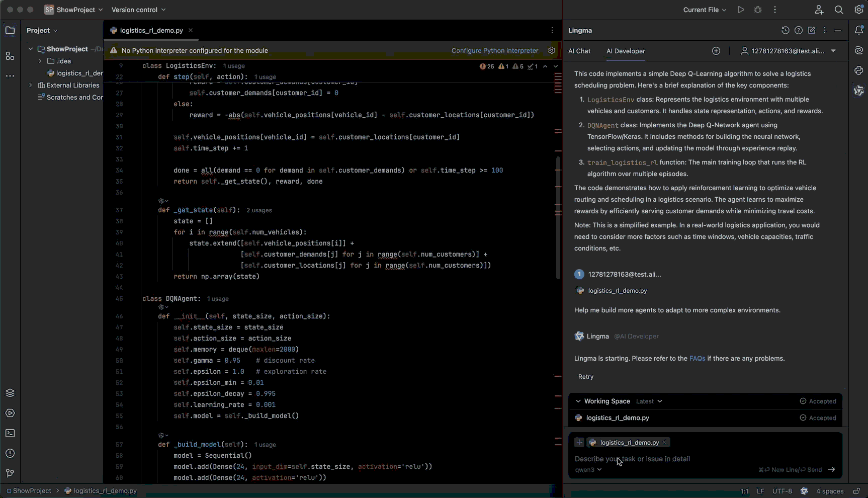
Task: Click Configure Python interpreter link
Action: pos(495,50)
